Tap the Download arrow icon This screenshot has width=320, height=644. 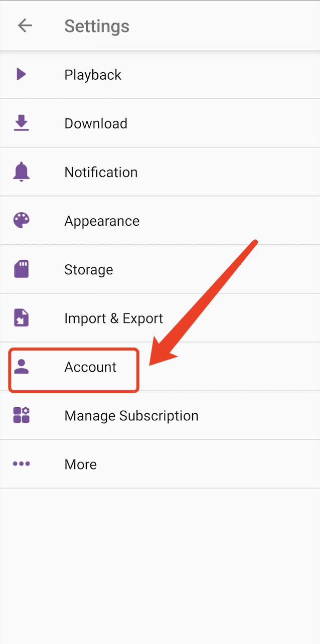21,123
